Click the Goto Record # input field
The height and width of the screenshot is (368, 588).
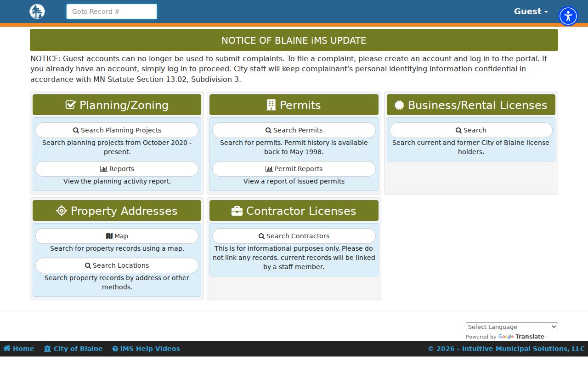tap(112, 11)
